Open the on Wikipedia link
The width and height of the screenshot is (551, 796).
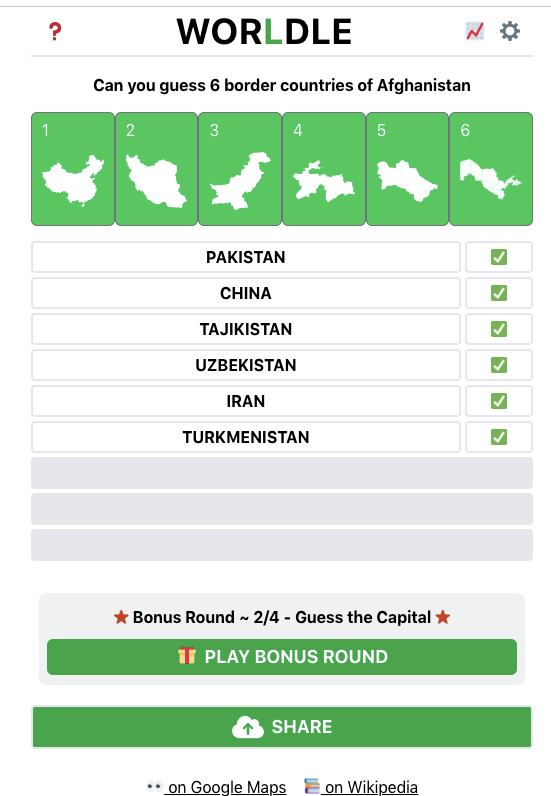click(x=371, y=787)
